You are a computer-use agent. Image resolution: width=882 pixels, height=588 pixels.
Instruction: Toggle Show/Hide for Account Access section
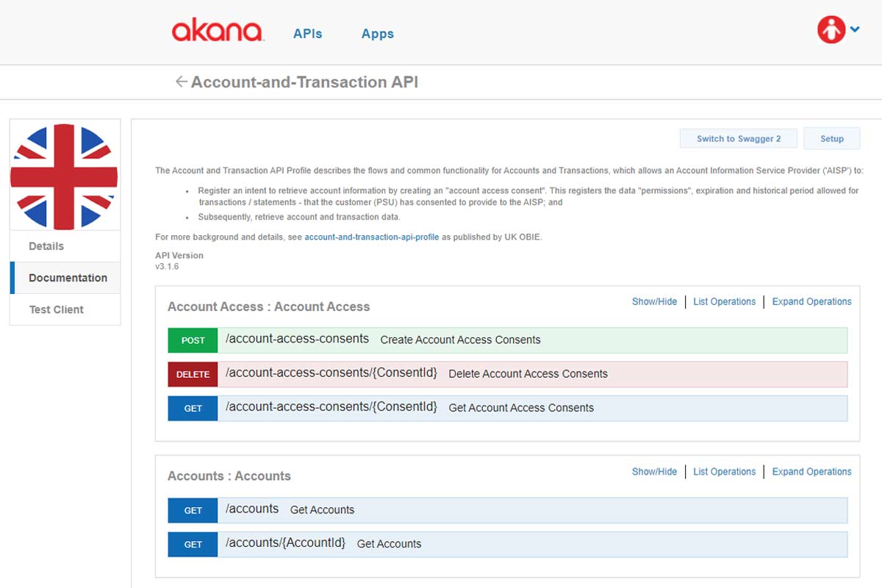pyautogui.click(x=654, y=301)
